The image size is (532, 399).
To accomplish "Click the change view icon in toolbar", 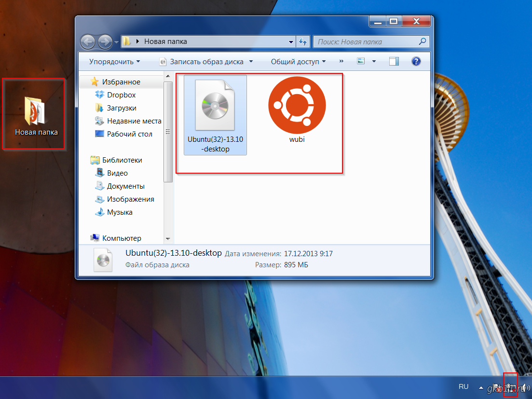I will click(361, 61).
